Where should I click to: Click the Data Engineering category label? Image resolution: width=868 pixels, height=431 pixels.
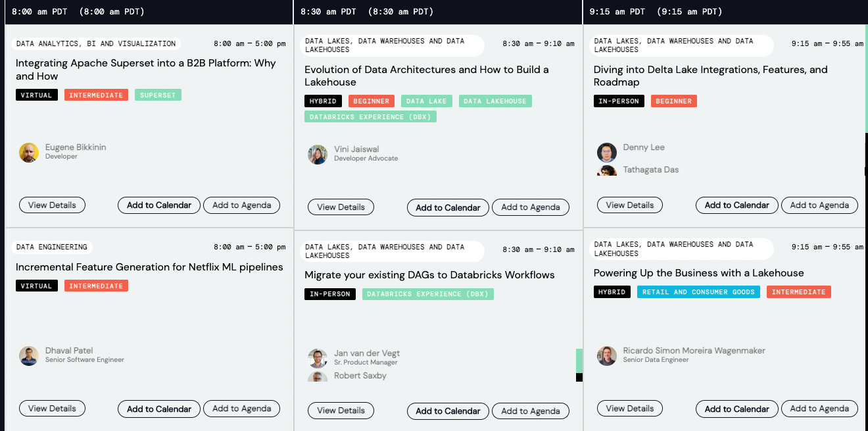click(x=52, y=247)
